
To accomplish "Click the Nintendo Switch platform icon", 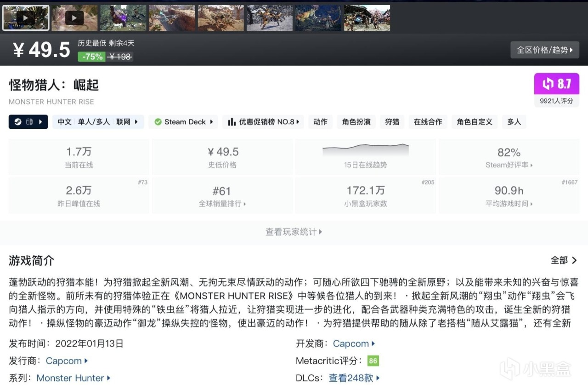I will pyautogui.click(x=29, y=122).
